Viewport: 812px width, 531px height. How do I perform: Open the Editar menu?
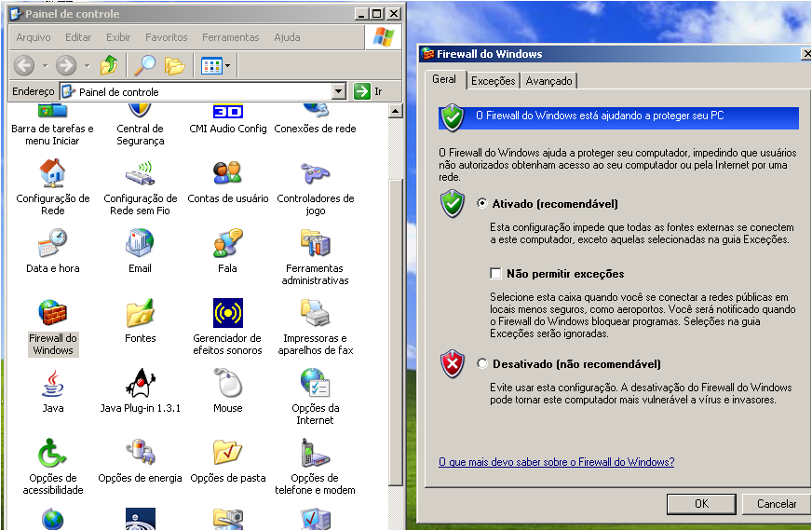pyautogui.click(x=78, y=37)
